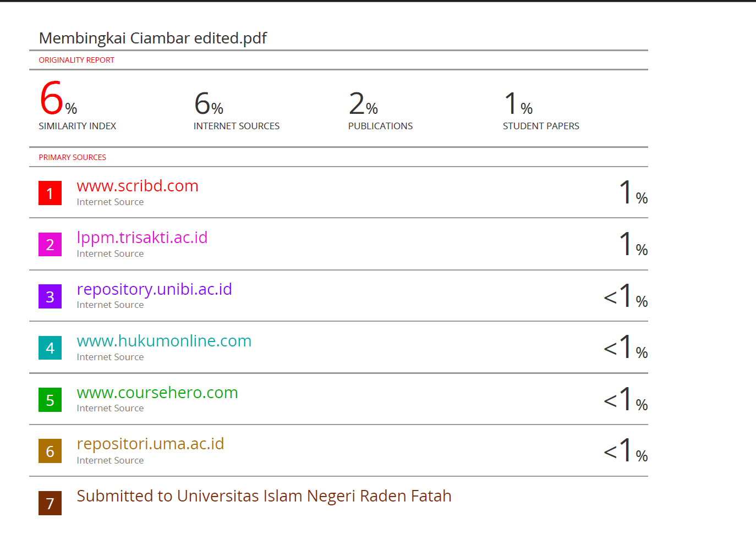Click Submitted to Universitas Islam Negeri Raden Fatah
This screenshot has height=540, width=756.
coord(264,496)
